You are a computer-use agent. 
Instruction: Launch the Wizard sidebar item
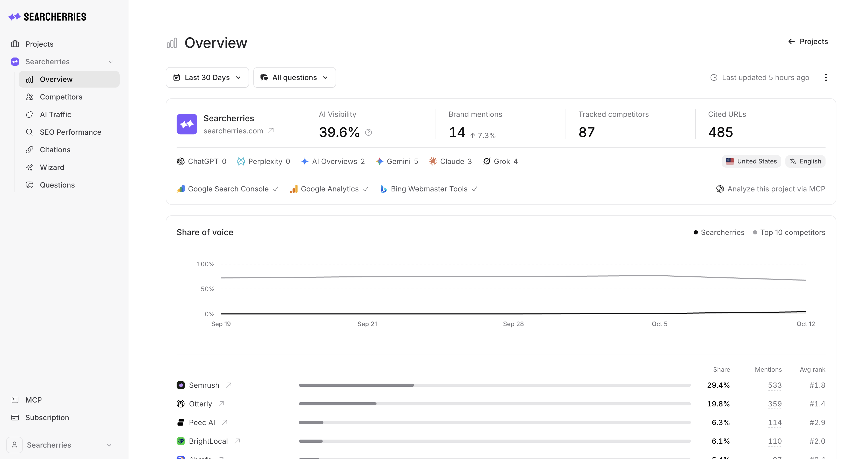tap(69, 168)
